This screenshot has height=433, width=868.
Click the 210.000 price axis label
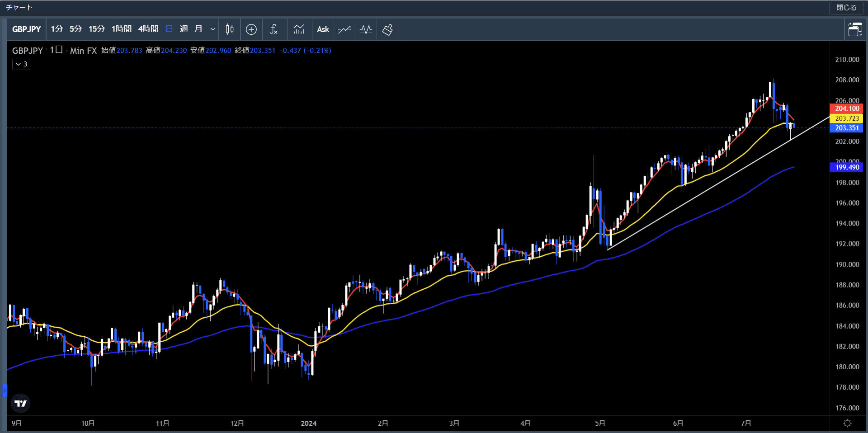click(847, 60)
